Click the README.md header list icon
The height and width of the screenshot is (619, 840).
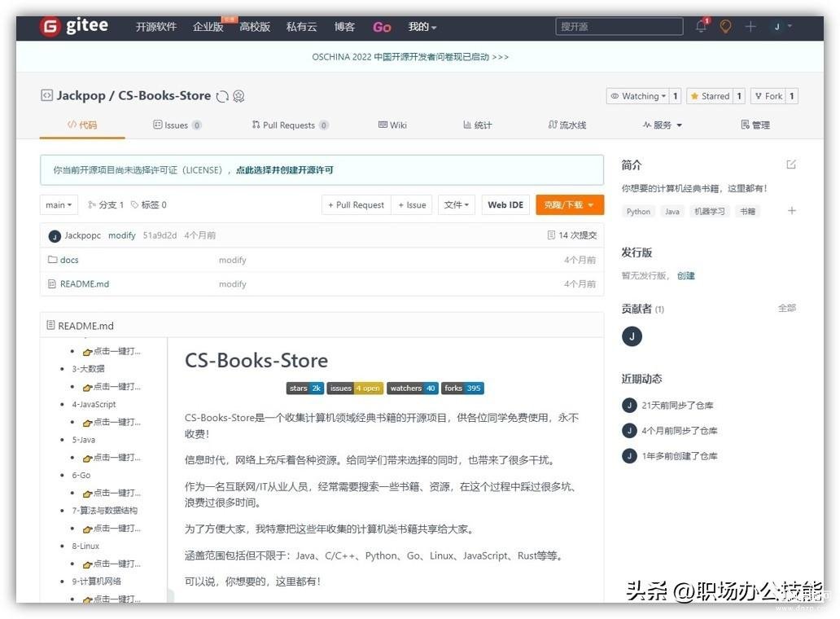click(51, 325)
